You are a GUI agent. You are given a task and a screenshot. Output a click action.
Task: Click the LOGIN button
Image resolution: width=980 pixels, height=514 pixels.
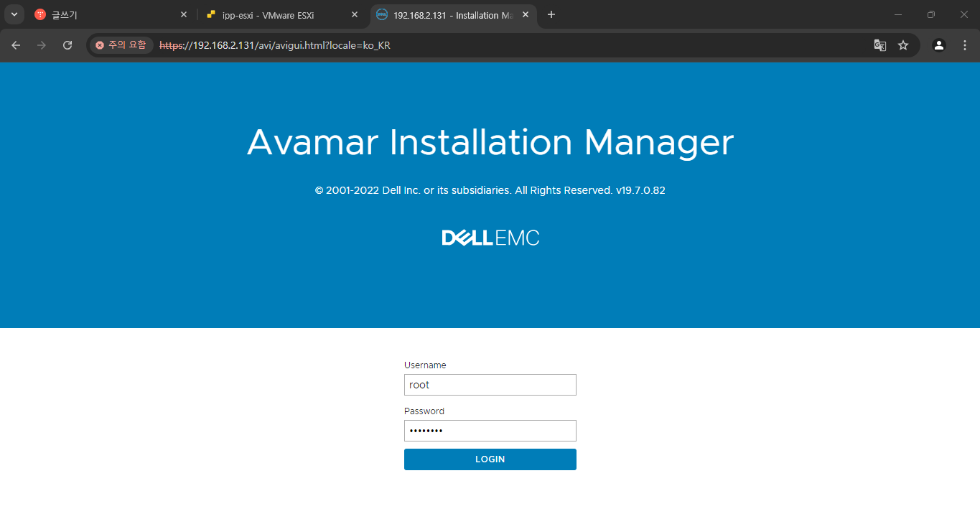pos(490,459)
